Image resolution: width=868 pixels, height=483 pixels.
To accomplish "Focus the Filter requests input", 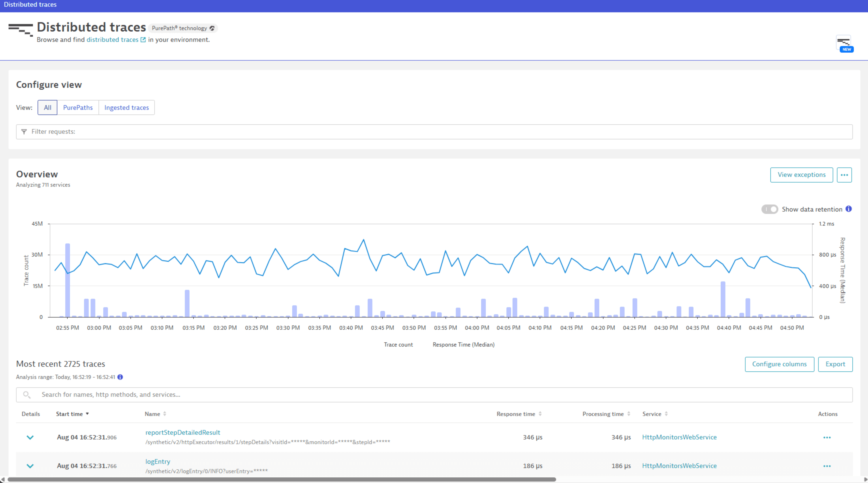I will [434, 132].
